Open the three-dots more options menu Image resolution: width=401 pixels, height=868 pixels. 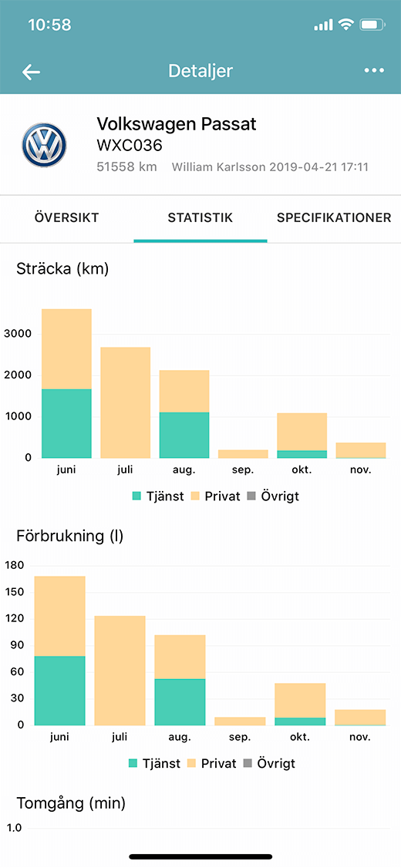point(374,71)
